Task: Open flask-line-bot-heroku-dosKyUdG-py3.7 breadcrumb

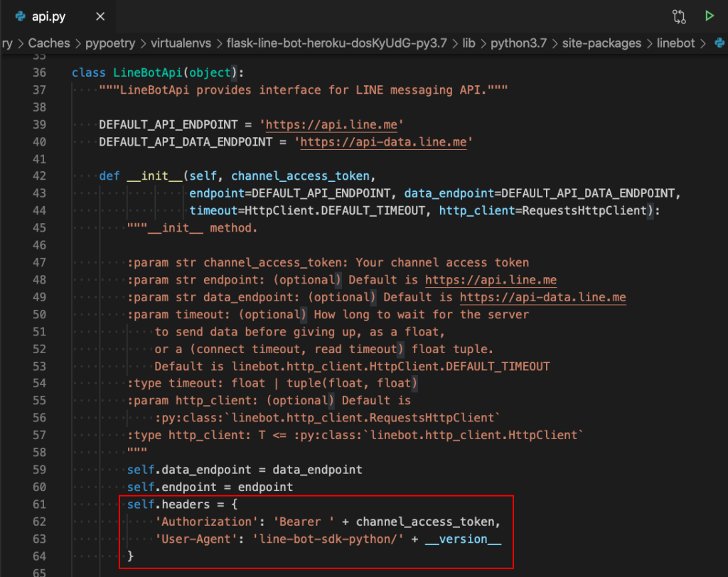Action: pos(336,43)
